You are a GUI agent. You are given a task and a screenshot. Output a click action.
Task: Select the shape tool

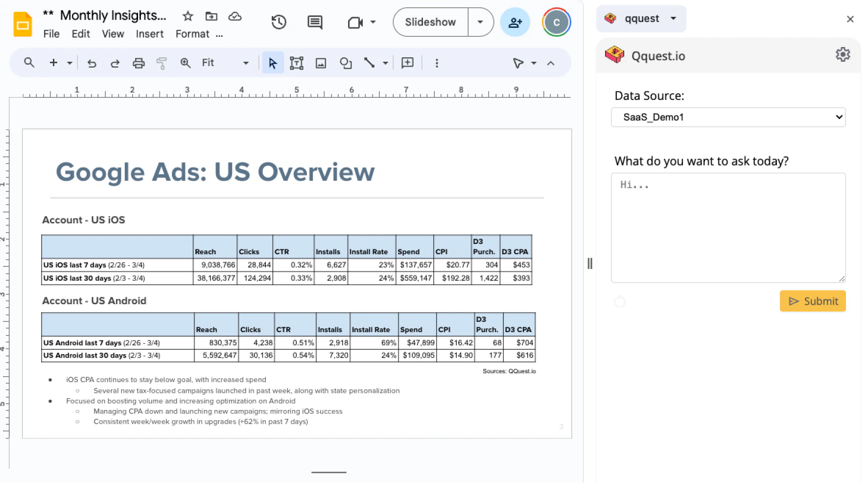(x=346, y=63)
